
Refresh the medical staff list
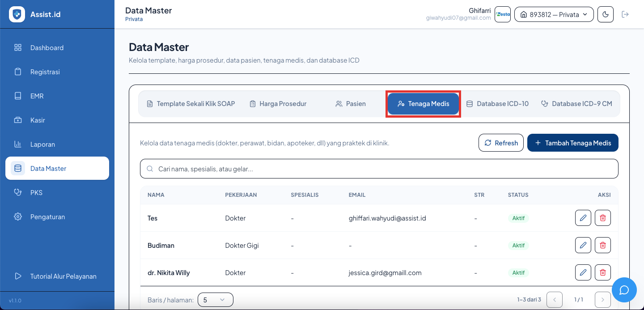coord(501,143)
